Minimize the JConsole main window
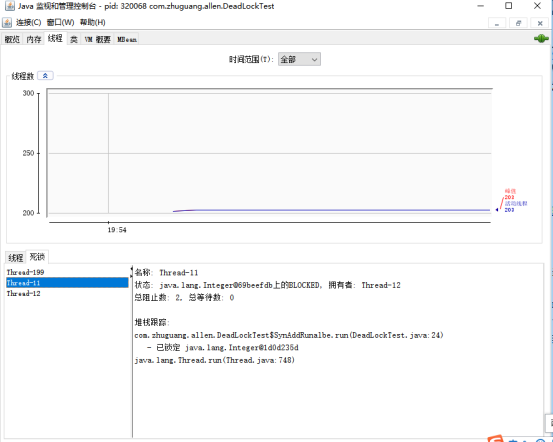Image resolution: width=553 pixels, height=442 pixels. [480, 6]
